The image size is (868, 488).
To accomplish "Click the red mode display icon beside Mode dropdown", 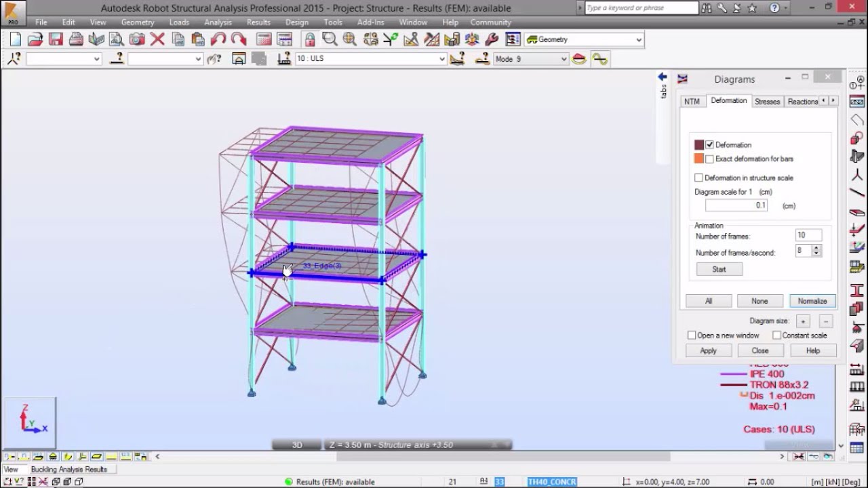I will click(x=578, y=59).
